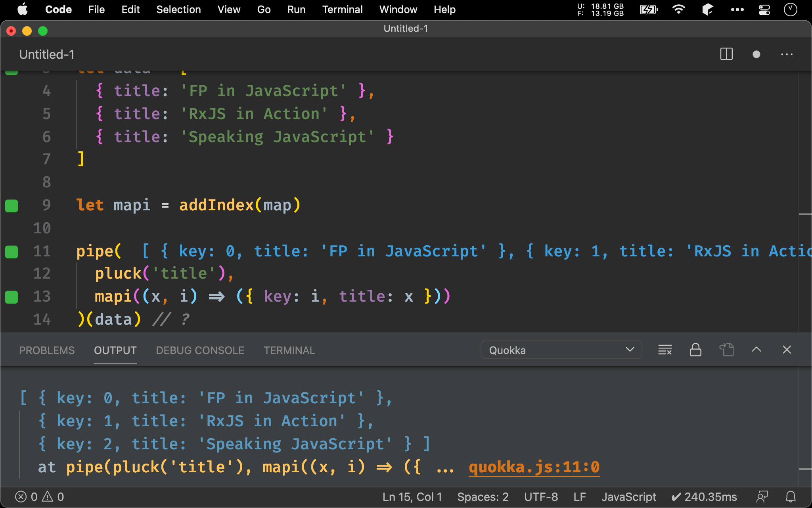Open output log in editor
Screen dimensions: 812x508
[x=726, y=350]
